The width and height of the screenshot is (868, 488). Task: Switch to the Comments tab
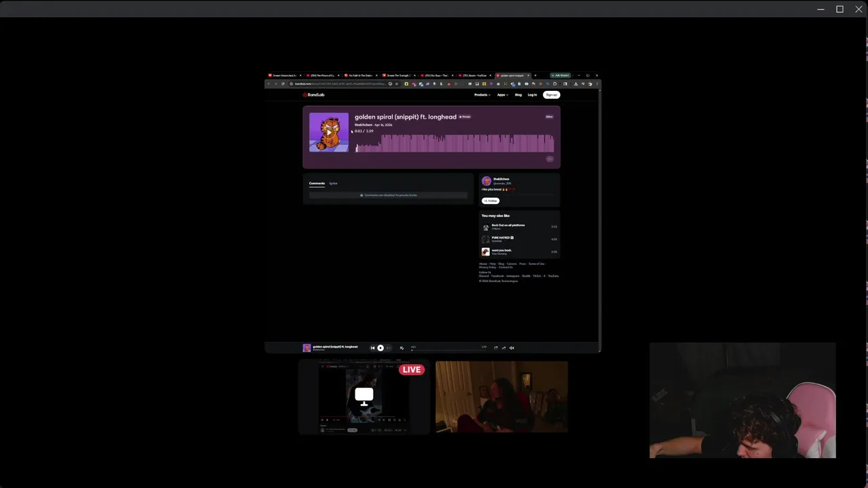click(x=317, y=183)
